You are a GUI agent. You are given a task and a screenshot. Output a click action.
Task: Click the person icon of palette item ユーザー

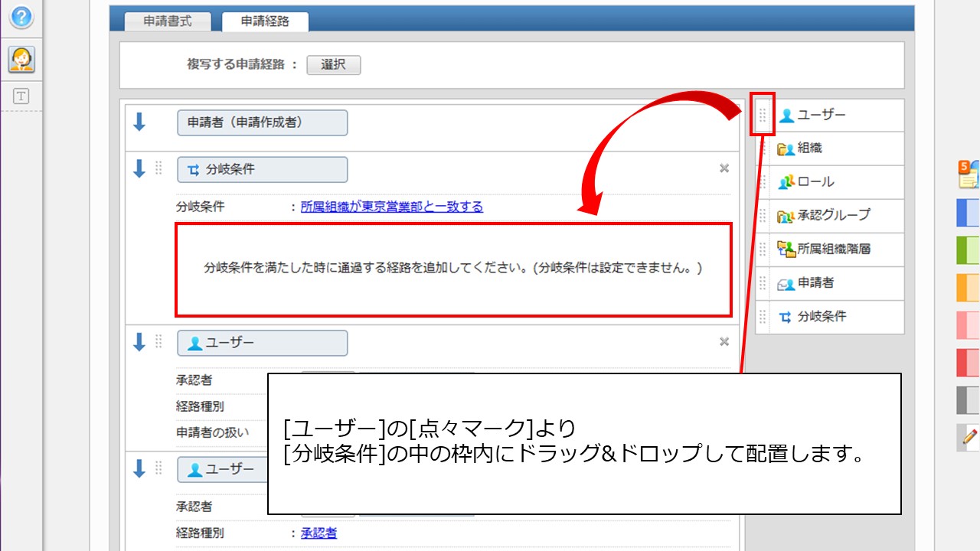point(786,116)
